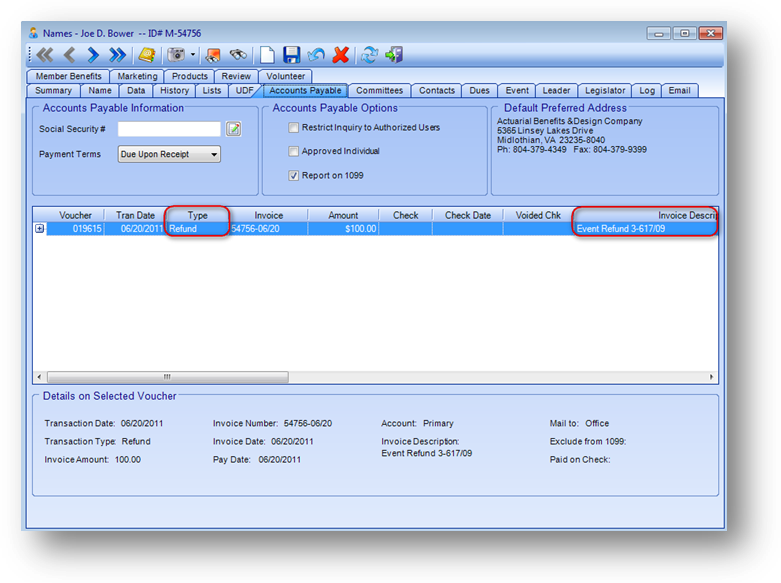This screenshot has height=583, width=781.
Task: Select the Data tab
Action: tap(136, 91)
